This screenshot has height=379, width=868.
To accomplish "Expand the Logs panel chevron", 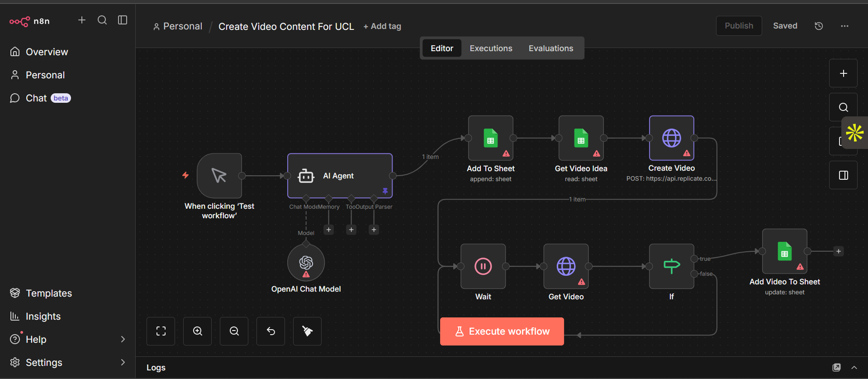I will [x=854, y=367].
